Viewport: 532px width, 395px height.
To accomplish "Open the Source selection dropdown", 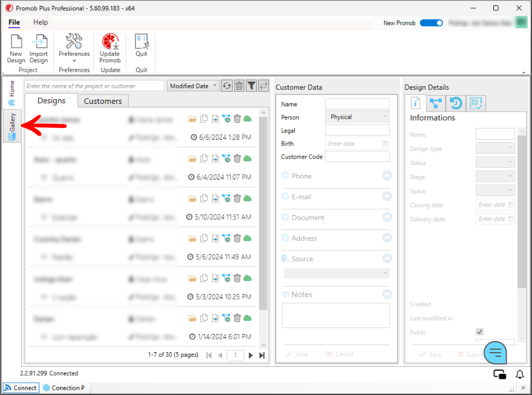I will (336, 273).
